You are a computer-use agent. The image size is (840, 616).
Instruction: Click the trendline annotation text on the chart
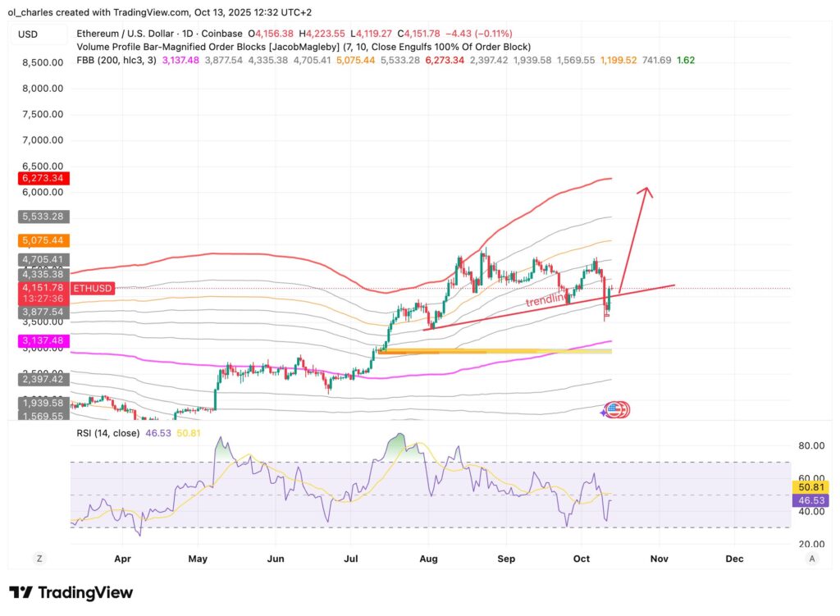coord(546,302)
